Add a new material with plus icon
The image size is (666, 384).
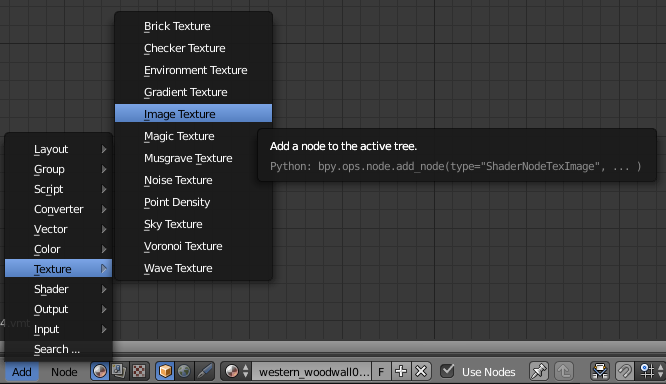pyautogui.click(x=401, y=372)
